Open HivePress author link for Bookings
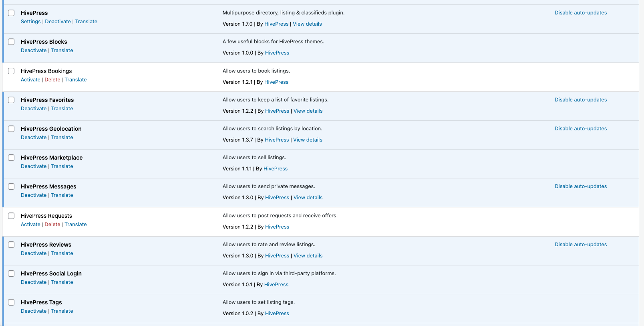The height and width of the screenshot is (326, 644). (x=276, y=82)
